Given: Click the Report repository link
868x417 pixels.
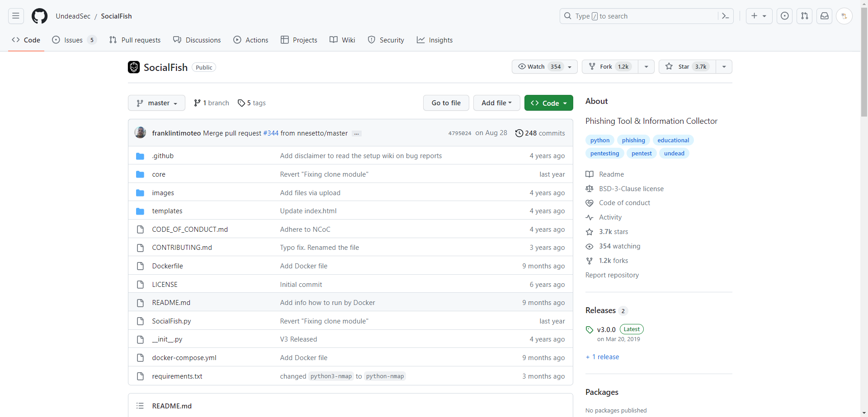Looking at the screenshot, I should click(x=612, y=275).
